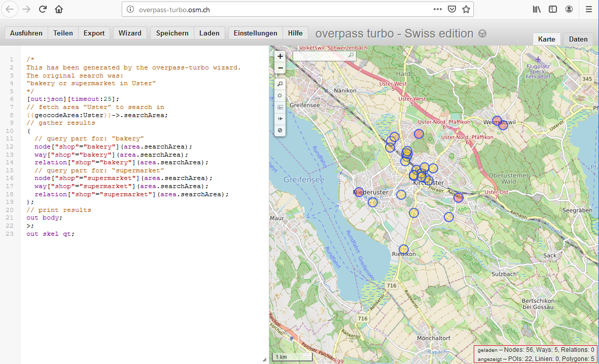The height and width of the screenshot is (364, 599).
Task: Open the Export dialog
Action: coord(94,33)
